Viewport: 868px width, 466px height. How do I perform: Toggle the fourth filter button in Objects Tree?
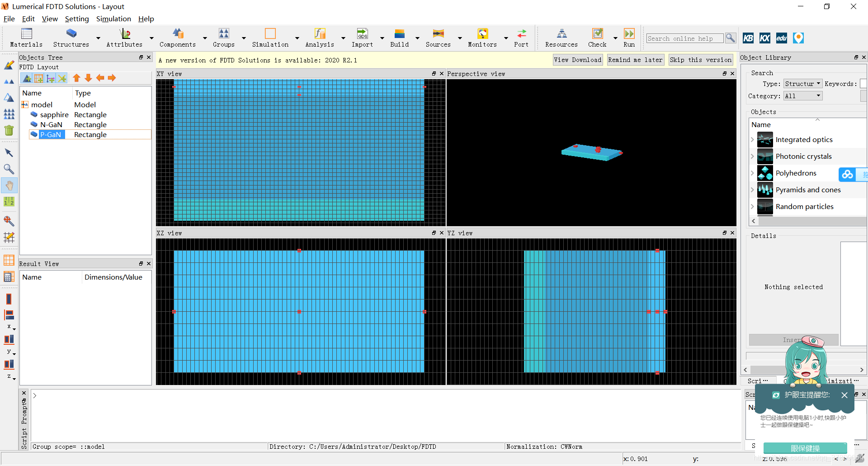tap(62, 78)
